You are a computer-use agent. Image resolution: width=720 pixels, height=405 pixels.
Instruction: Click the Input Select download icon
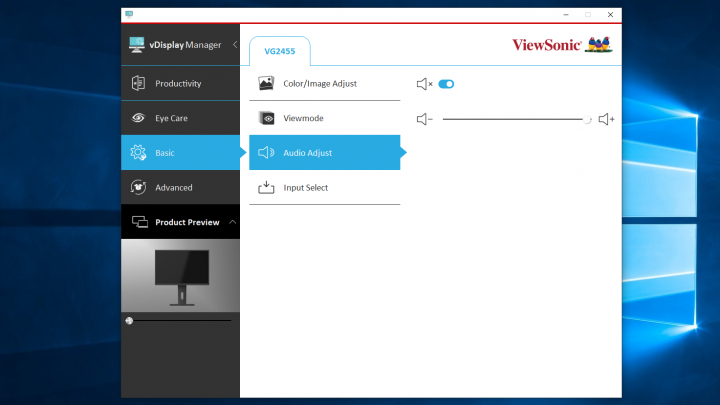[x=266, y=187]
